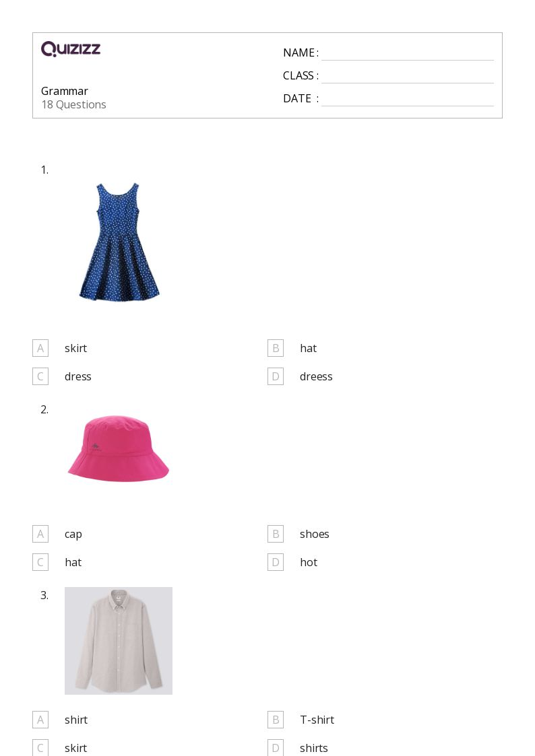Select option B T-shirt in question 3
Viewport: 535px width, 756px height.
(276, 720)
